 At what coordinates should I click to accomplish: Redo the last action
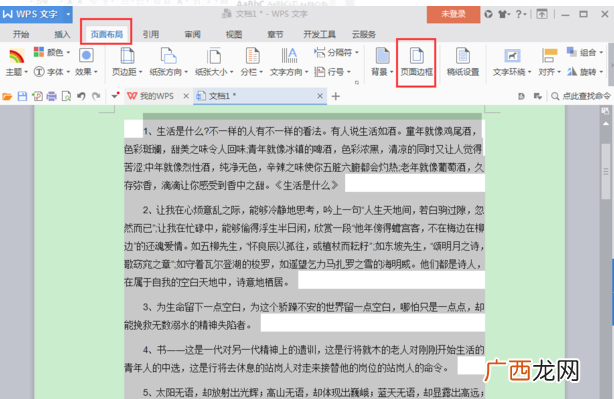(x=96, y=96)
